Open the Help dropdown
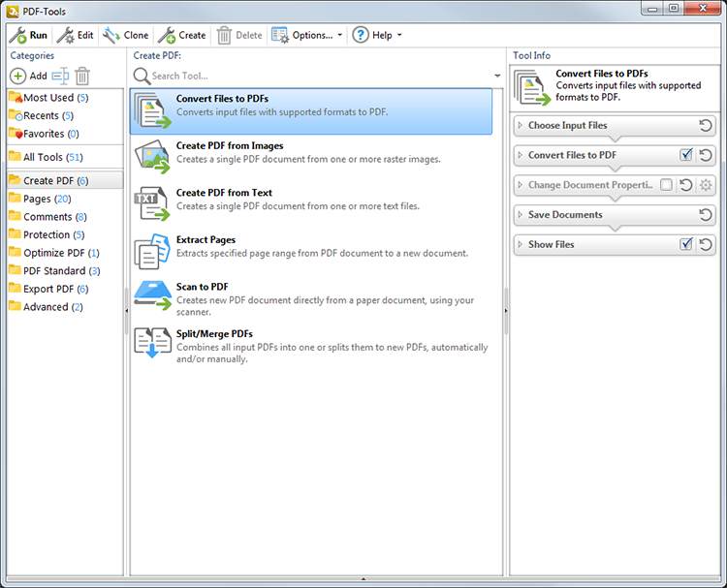The height and width of the screenshot is (588, 727). (377, 35)
